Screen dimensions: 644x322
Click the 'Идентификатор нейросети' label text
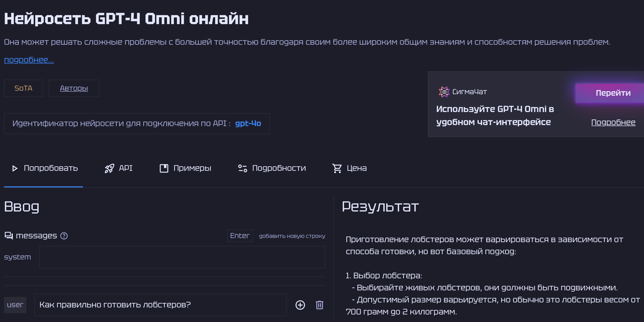(x=121, y=123)
